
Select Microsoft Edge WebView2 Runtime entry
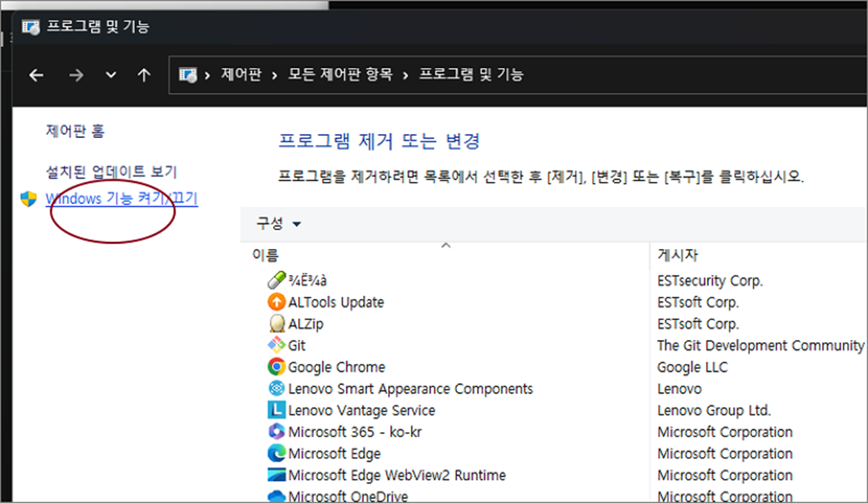click(397, 475)
